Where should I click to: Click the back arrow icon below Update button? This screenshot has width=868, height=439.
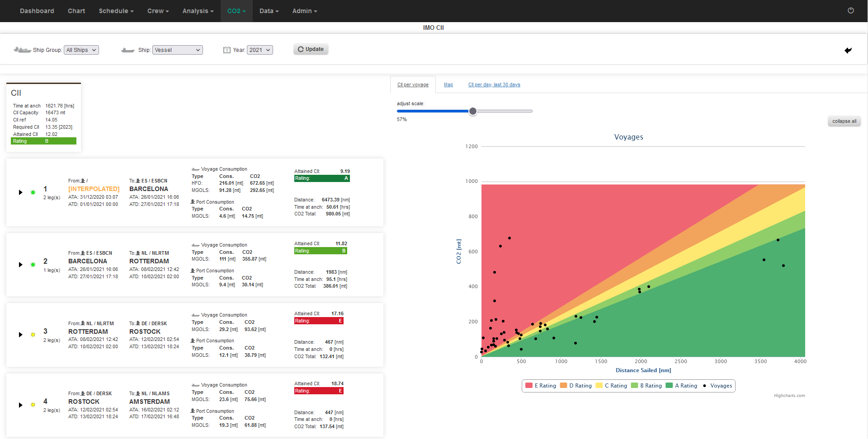849,50
